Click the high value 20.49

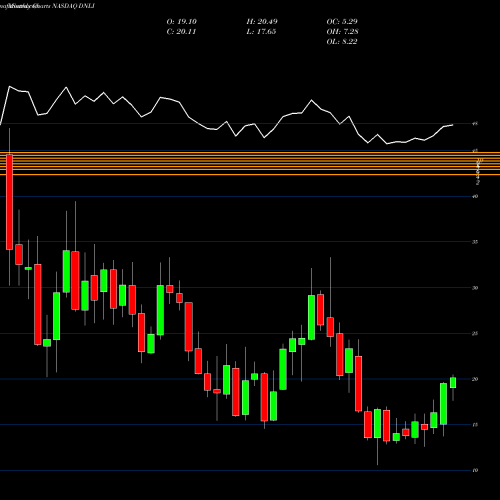pyautogui.click(x=262, y=22)
